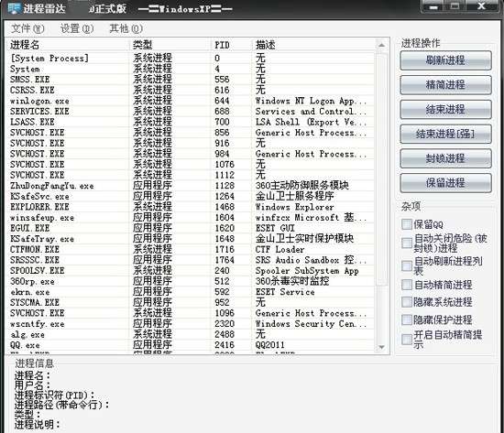Screen dimensions: 504x433
Task: Open the 文件 menu
Action: point(27,28)
